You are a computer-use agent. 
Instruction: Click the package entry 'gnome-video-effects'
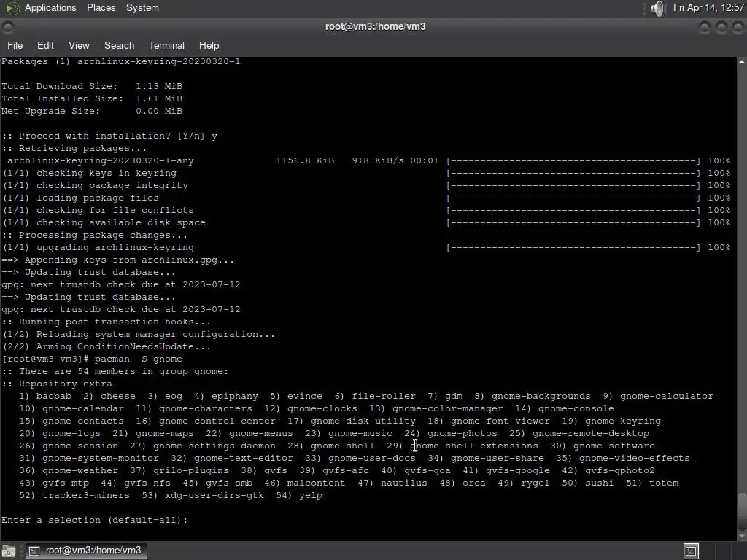pyautogui.click(x=635, y=458)
